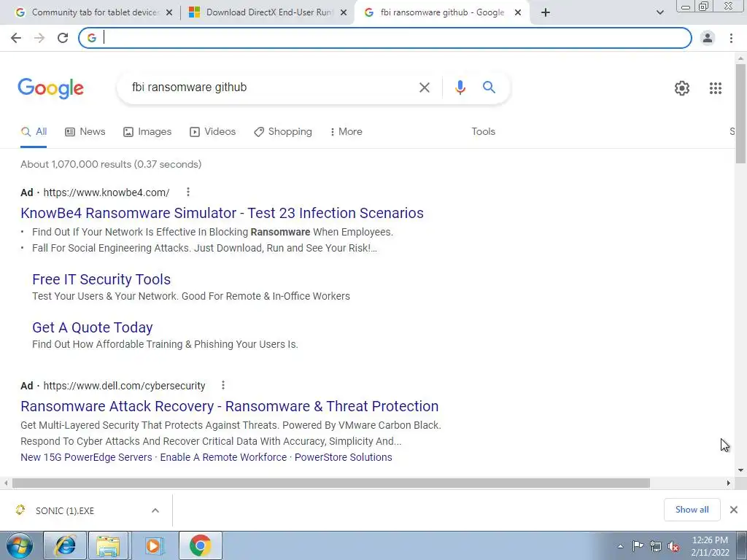
Task: Expand SONIC (1).EXE download options chevron
Action: click(155, 510)
